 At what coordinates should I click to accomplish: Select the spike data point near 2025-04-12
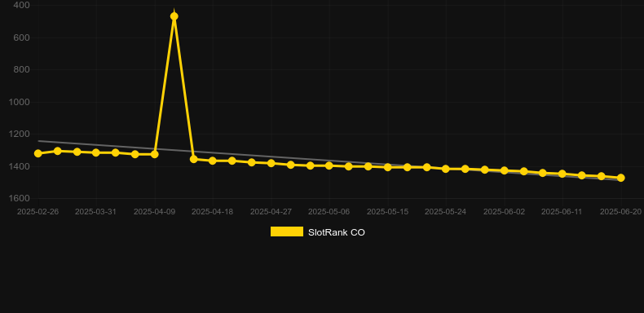coord(174,16)
